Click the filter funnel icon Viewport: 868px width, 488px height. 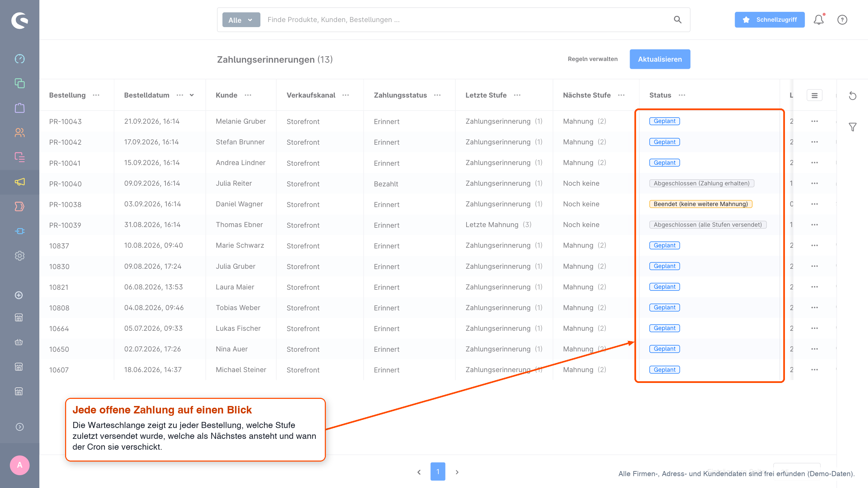point(853,127)
